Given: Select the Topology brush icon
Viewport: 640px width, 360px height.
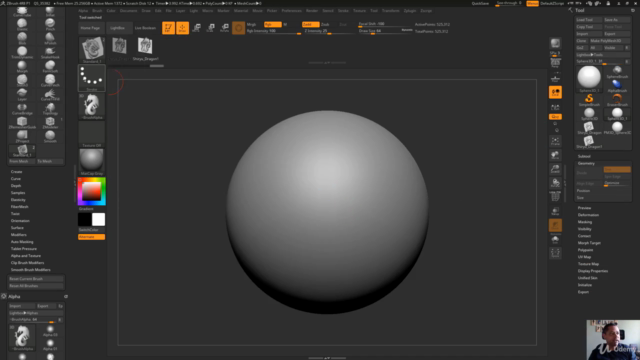Looking at the screenshot, I should (50, 109).
